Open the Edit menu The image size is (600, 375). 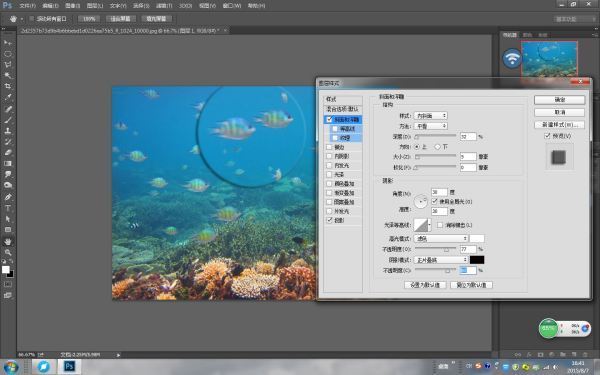tap(50, 6)
